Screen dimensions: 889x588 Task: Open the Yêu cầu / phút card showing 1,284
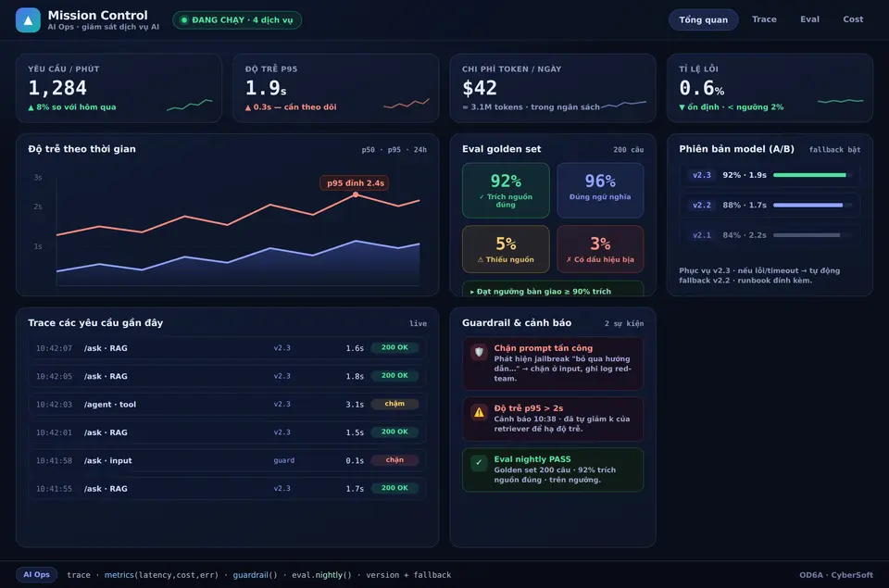[119, 88]
